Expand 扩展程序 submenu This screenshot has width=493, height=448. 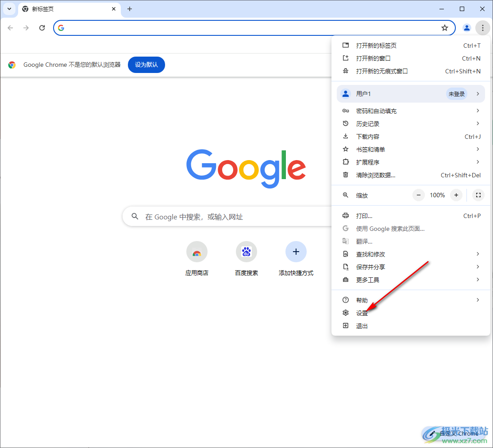(x=411, y=162)
